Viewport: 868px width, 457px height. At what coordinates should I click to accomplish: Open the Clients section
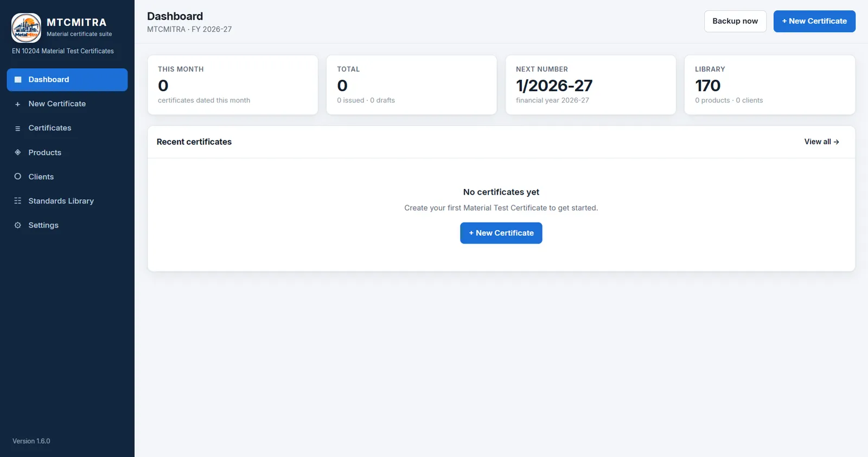pos(67,177)
